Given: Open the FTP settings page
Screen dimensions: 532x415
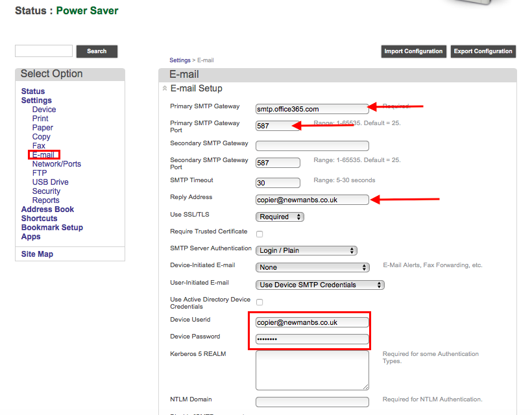Looking at the screenshot, I should click(x=38, y=172).
